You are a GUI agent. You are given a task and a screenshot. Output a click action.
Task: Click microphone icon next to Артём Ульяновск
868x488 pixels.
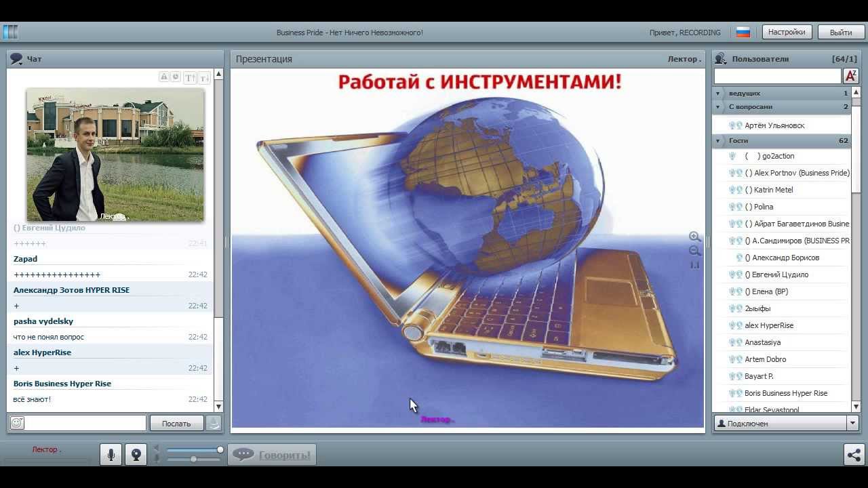coord(732,125)
